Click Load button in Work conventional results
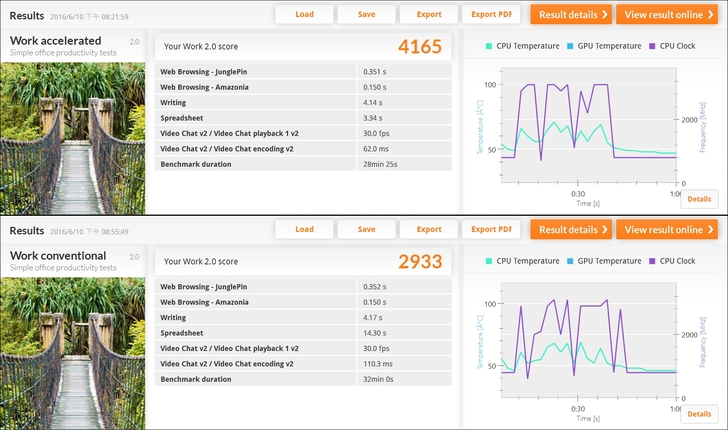This screenshot has height=430, width=728. 304,229
